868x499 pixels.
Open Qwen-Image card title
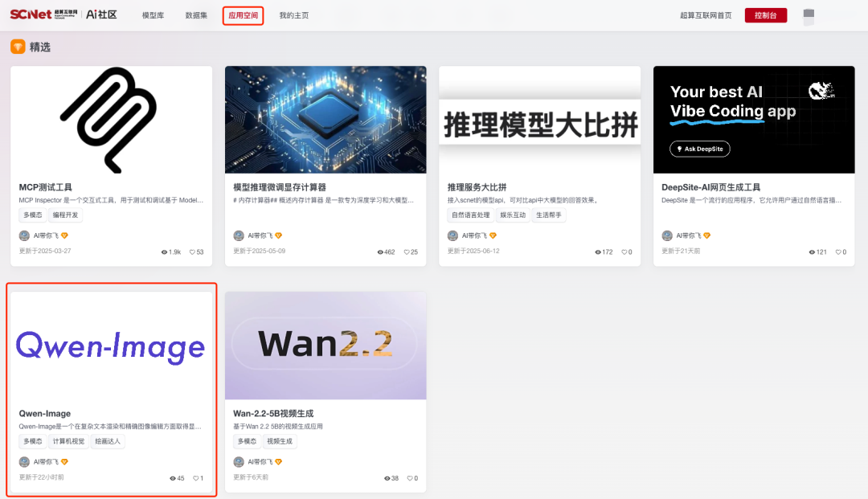45,413
